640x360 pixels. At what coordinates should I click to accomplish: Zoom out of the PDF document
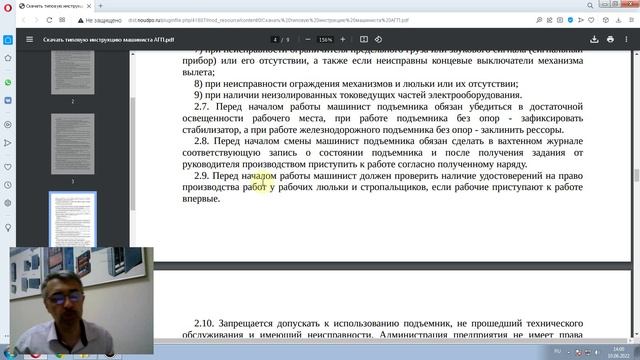[308, 40]
